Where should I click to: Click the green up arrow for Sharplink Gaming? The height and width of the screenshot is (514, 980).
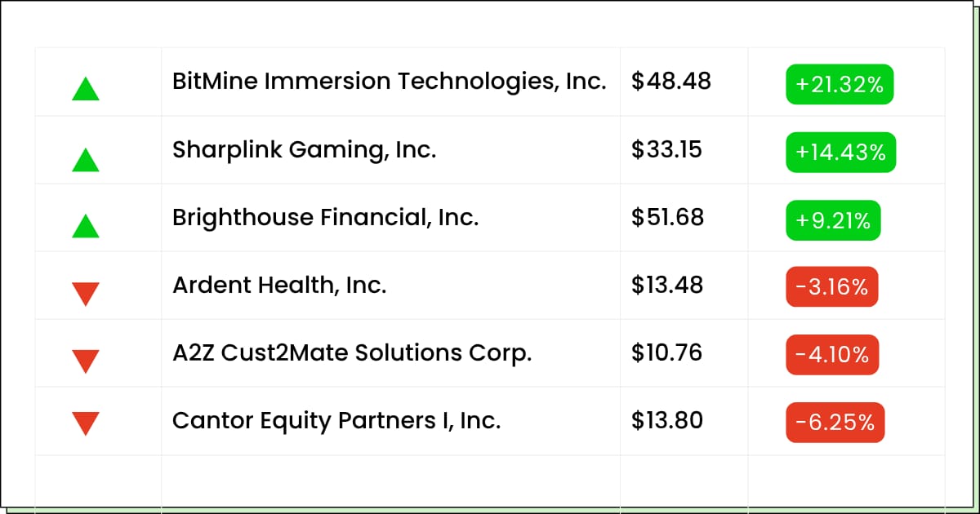(x=86, y=160)
